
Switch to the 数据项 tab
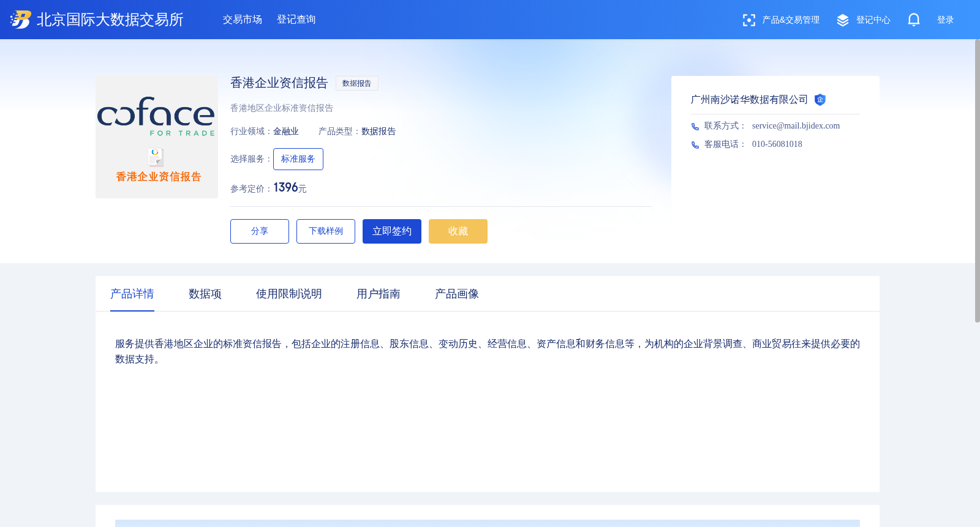tap(205, 294)
